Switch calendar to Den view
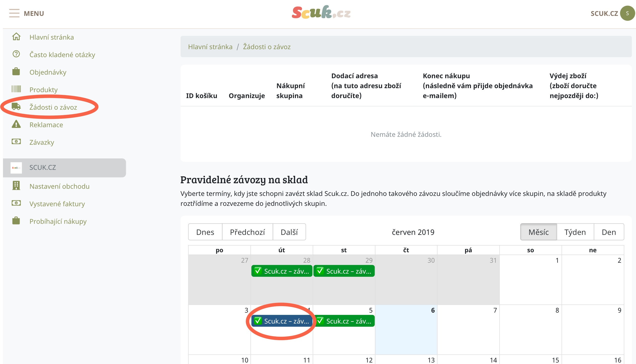636x364 pixels. (609, 232)
